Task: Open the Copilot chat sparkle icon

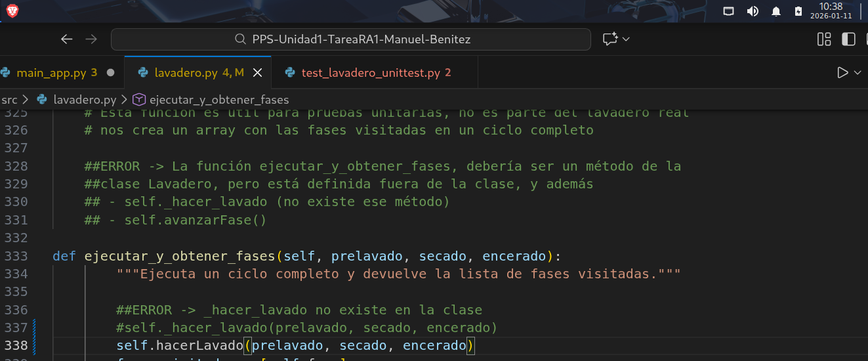Action: click(610, 39)
